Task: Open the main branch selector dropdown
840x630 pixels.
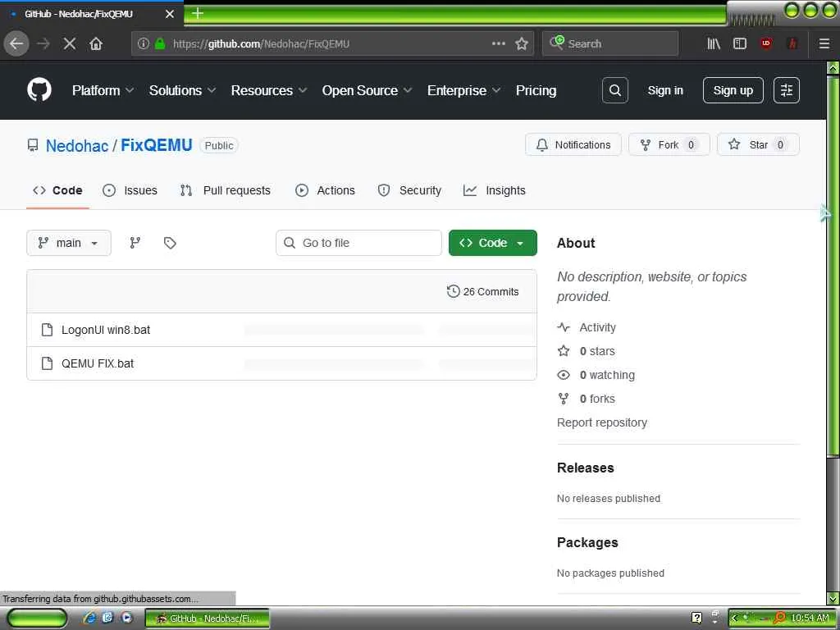Action: tap(69, 243)
